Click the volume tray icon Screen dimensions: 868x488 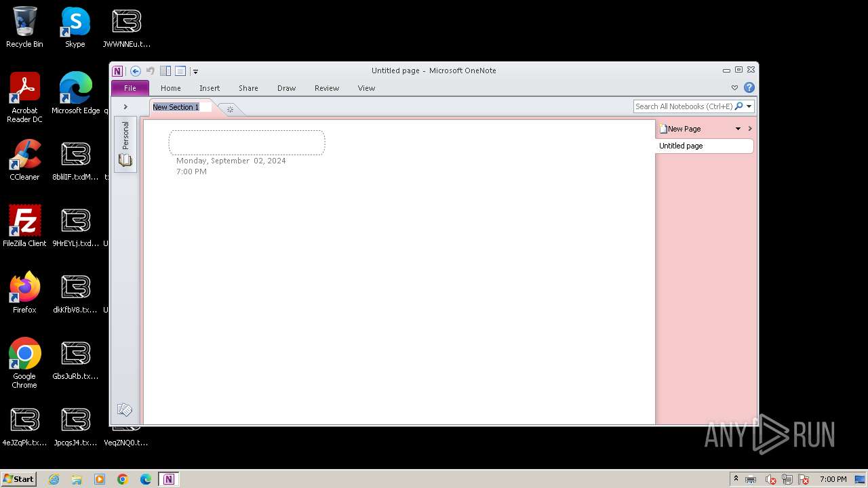pyautogui.click(x=770, y=480)
